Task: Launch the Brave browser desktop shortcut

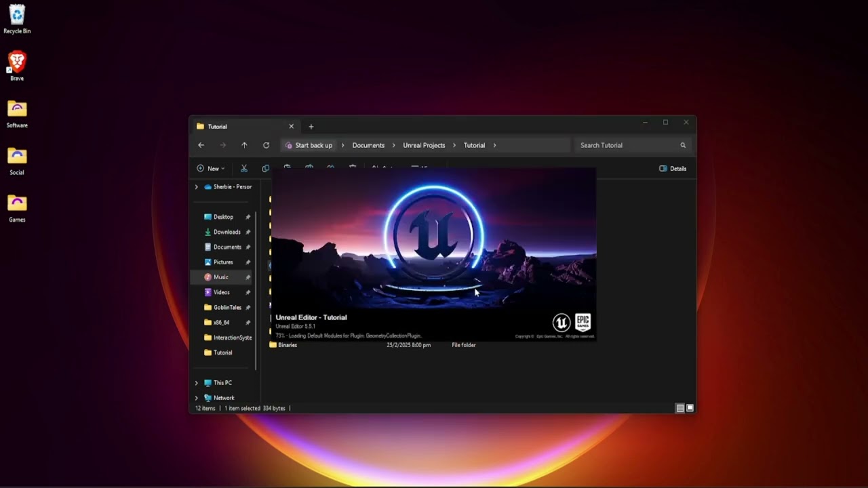Action: [17, 66]
